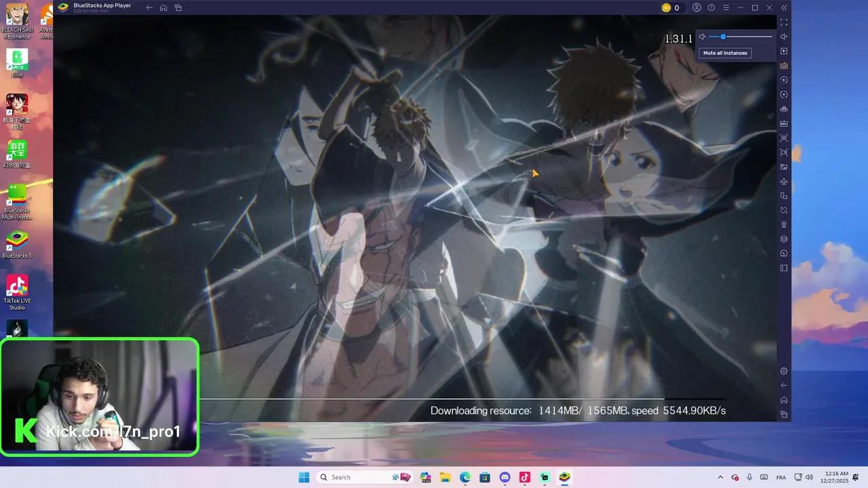
Task: Open the Windows Start menu
Action: [304, 477]
